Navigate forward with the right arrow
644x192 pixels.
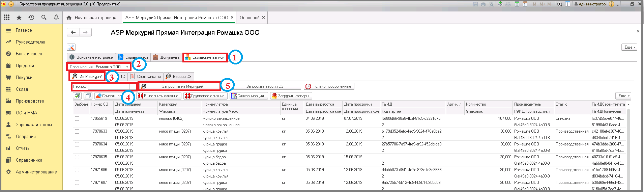pyautogui.click(x=85, y=32)
